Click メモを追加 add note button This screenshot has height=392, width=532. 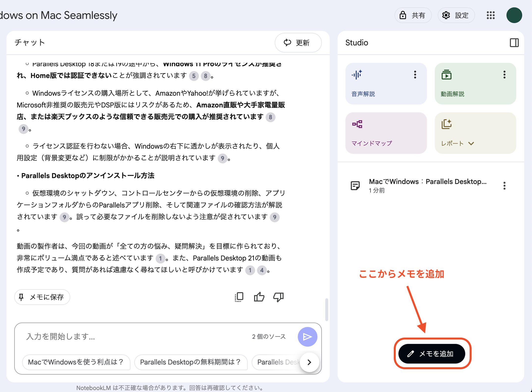click(432, 353)
